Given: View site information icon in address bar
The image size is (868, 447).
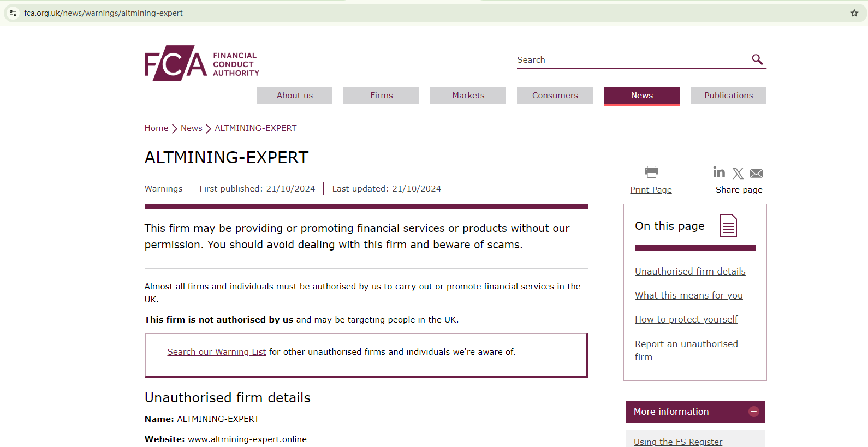Looking at the screenshot, I should (x=13, y=13).
